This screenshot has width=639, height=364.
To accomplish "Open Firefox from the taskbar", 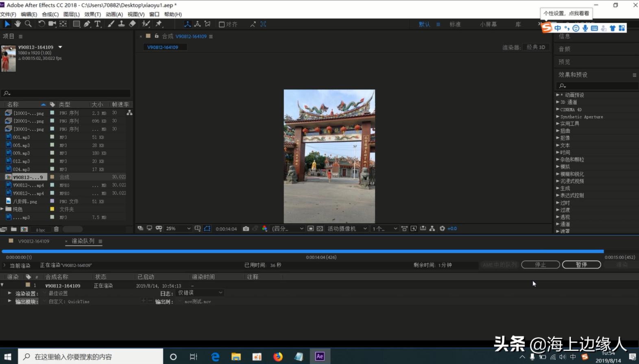I will (278, 357).
